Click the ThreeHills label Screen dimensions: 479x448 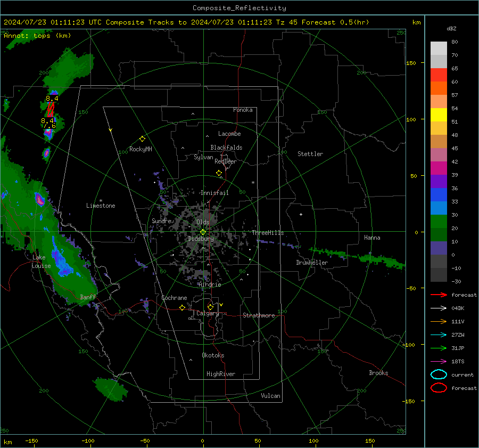click(268, 233)
